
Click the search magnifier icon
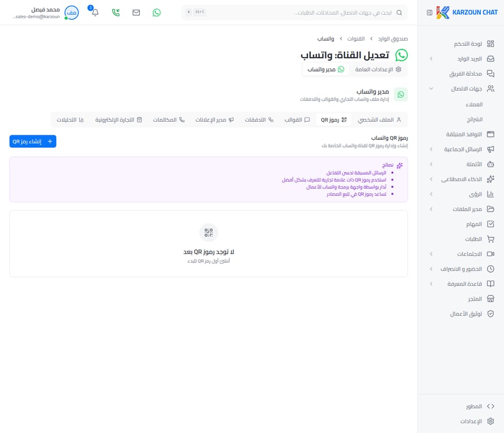tap(399, 12)
